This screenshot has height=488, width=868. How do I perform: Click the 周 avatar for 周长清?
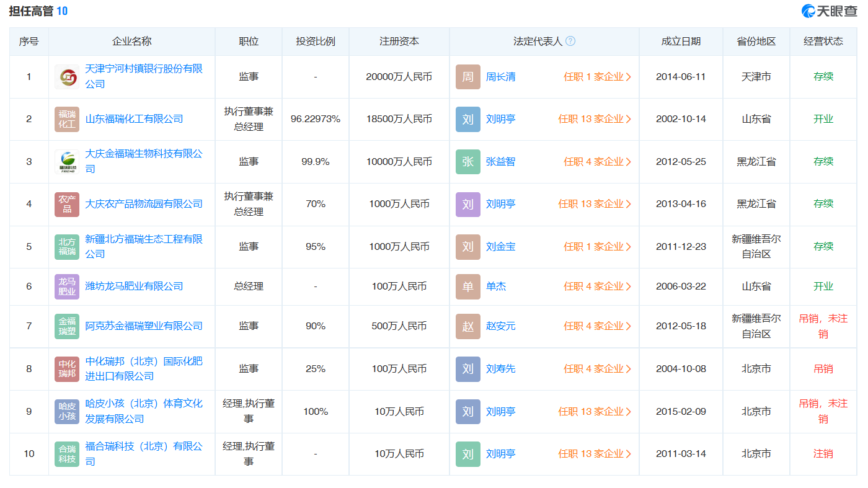[468, 77]
